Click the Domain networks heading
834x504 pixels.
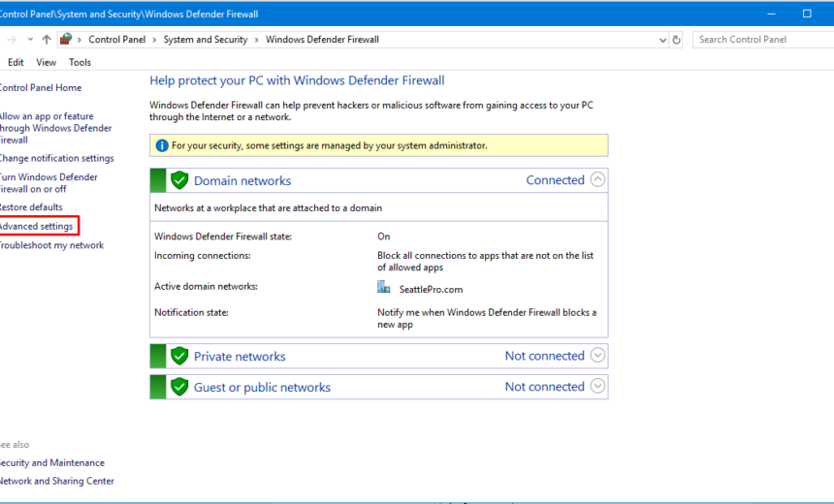[x=242, y=180]
